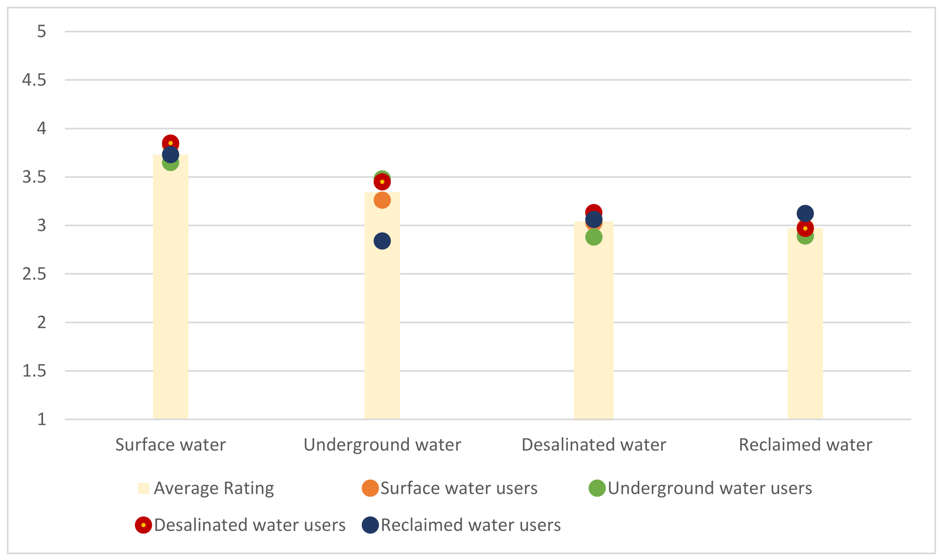This screenshot has width=943, height=560.
Task: Select the Reclaimed water average rating bar
Action: point(805,332)
